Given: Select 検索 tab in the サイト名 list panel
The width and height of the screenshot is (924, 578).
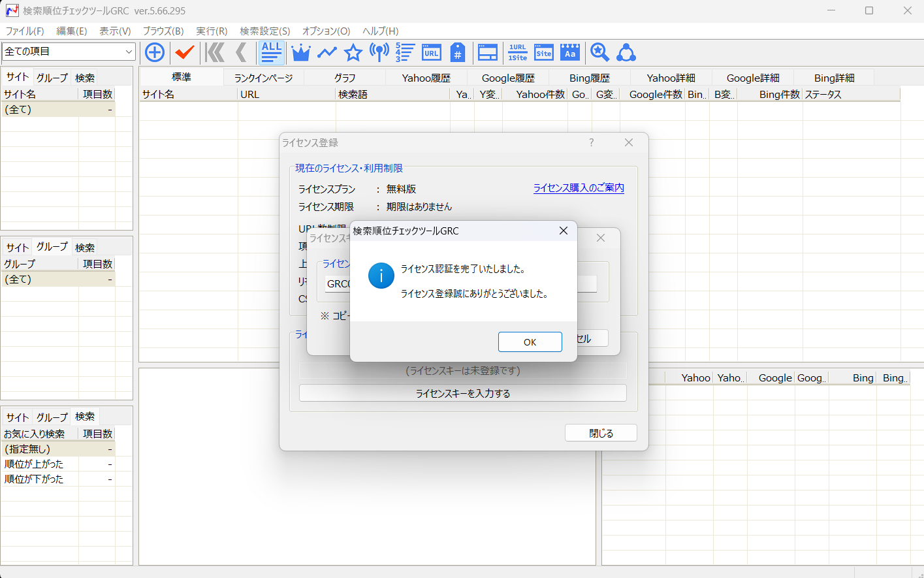Looking at the screenshot, I should click(x=85, y=78).
